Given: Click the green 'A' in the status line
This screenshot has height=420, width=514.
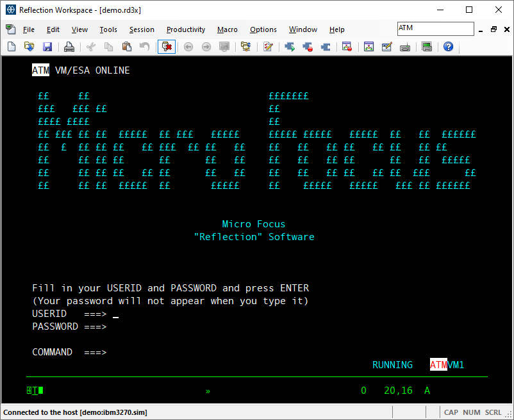Looking at the screenshot, I should click(427, 390).
